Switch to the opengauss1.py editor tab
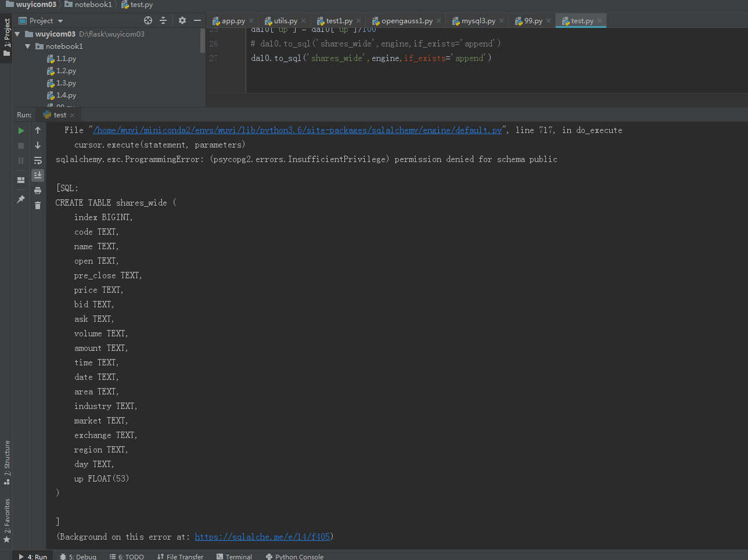This screenshot has height=560, width=748. (x=407, y=21)
